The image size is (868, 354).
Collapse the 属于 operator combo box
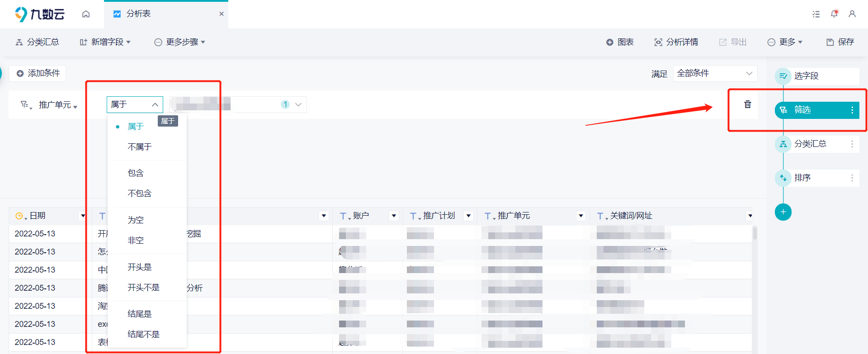[x=135, y=104]
